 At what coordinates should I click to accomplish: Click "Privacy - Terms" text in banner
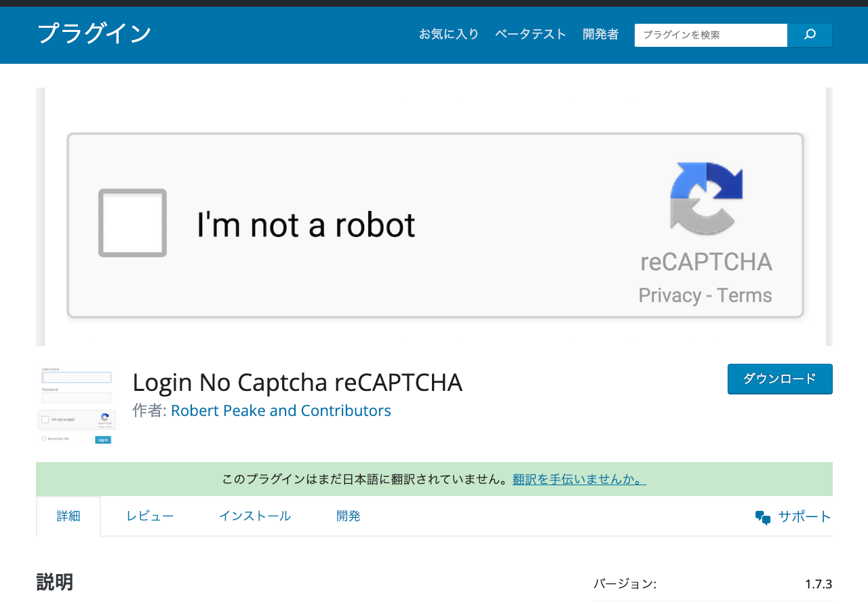705,295
